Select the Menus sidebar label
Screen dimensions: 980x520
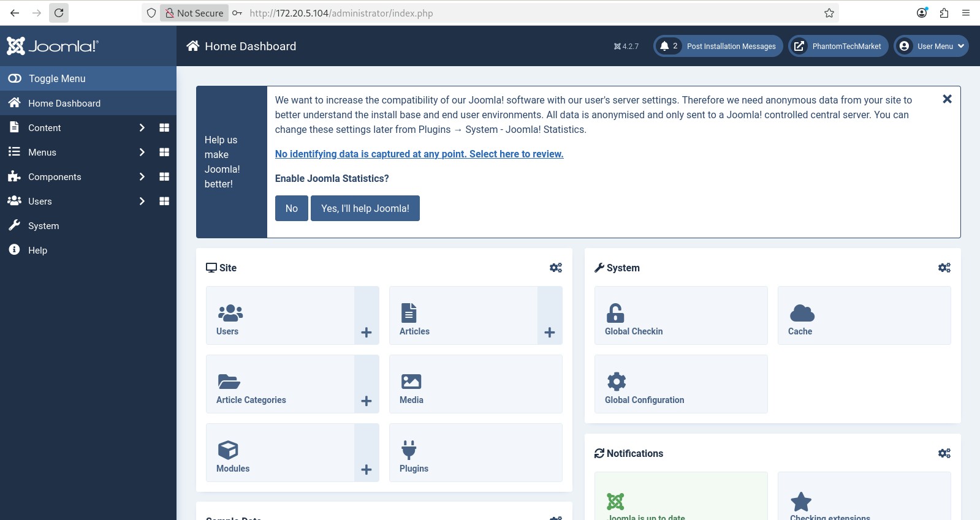[42, 152]
